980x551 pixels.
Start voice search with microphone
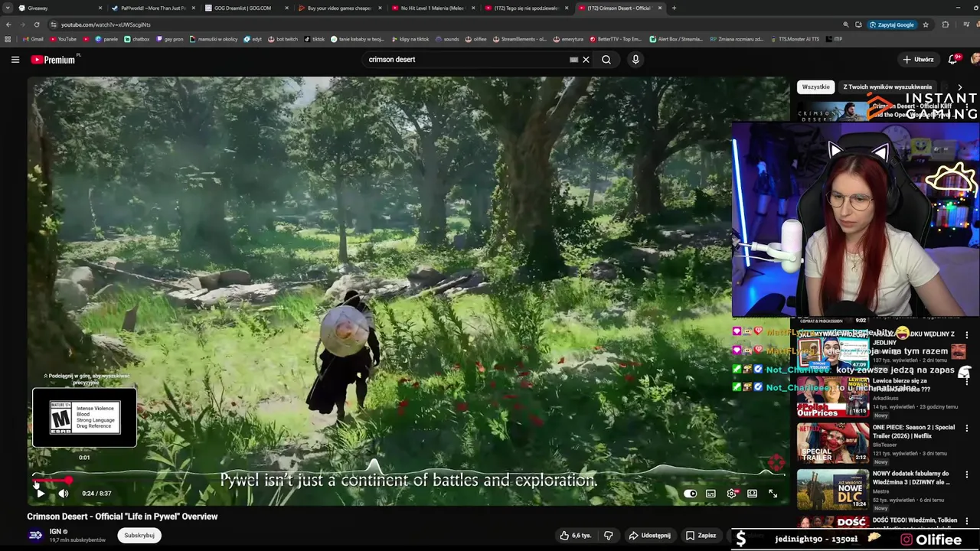click(635, 60)
